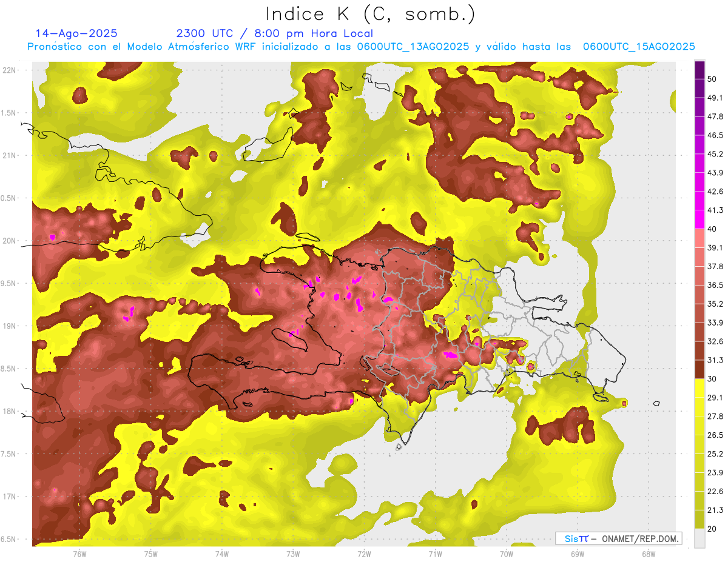Click the colorbar value "36.5"

coord(715,286)
